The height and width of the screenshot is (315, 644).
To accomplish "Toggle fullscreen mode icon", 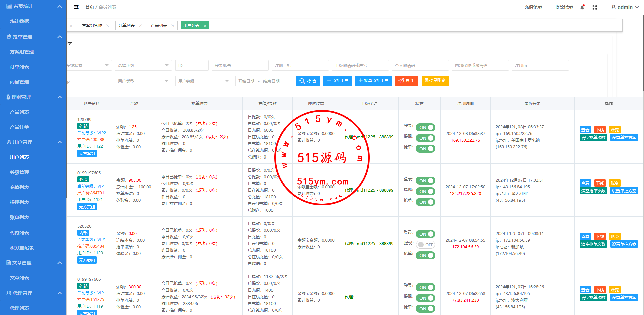I will click(595, 7).
